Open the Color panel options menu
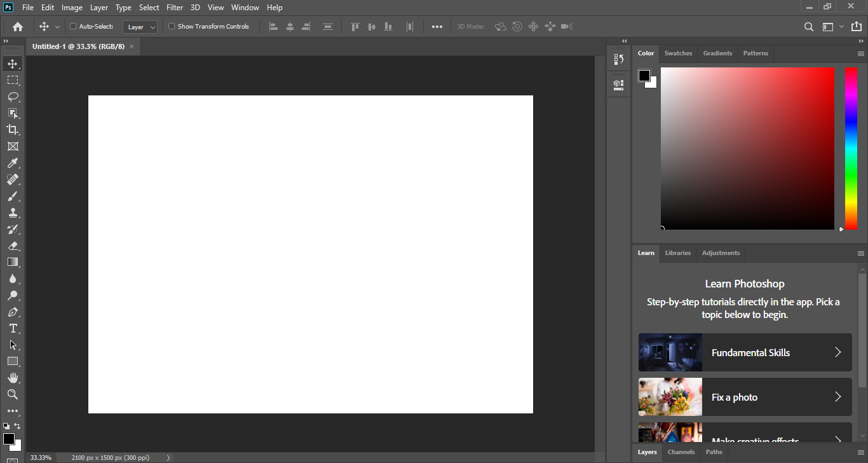Screen dimensions: 868x463 pyautogui.click(x=861, y=54)
